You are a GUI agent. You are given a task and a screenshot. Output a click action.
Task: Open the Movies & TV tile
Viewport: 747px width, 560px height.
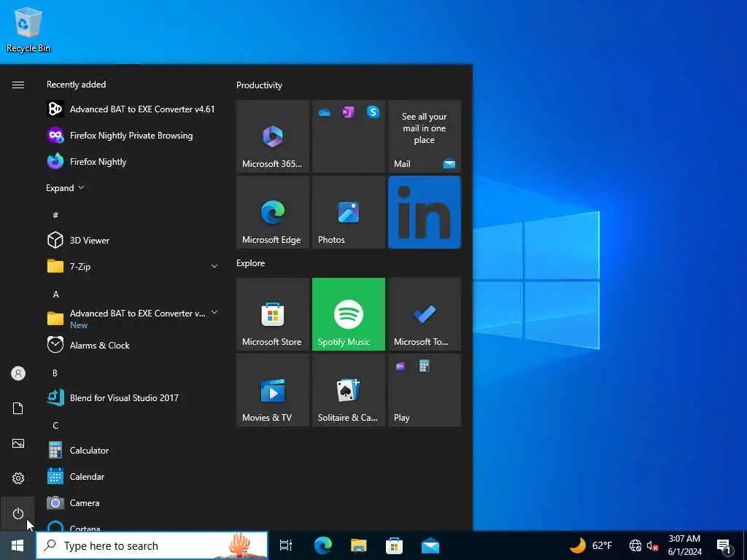point(273,389)
